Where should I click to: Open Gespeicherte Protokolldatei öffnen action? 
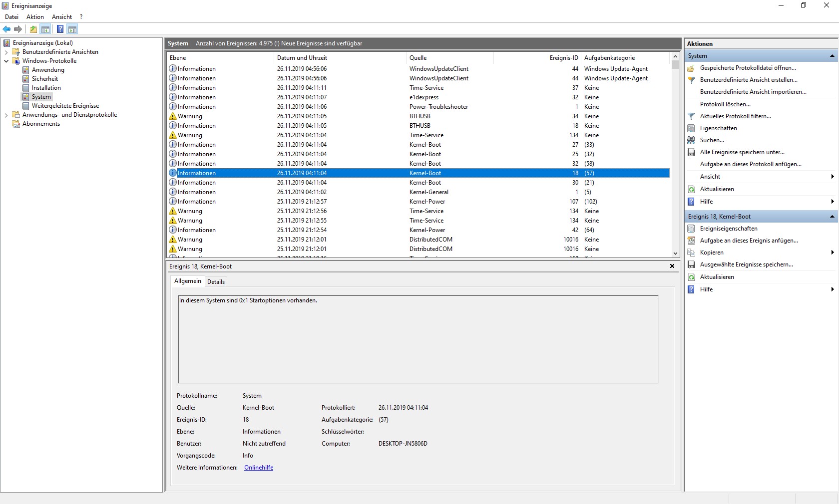click(748, 68)
